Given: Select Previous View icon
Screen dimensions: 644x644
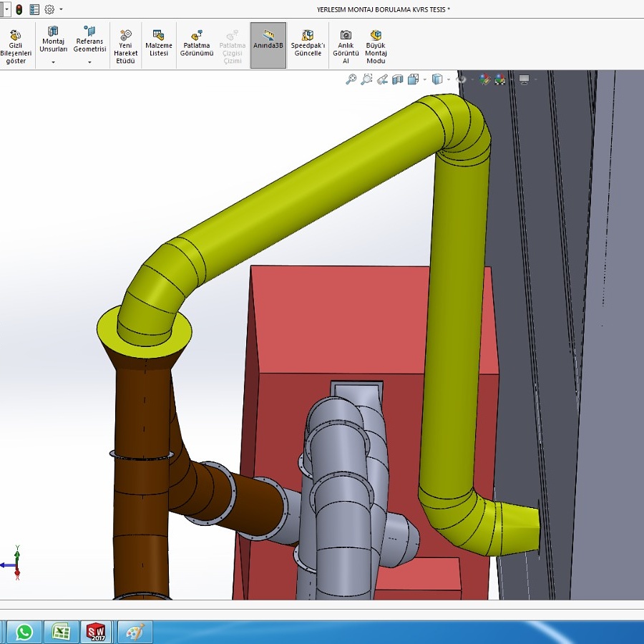Looking at the screenshot, I should [382, 79].
